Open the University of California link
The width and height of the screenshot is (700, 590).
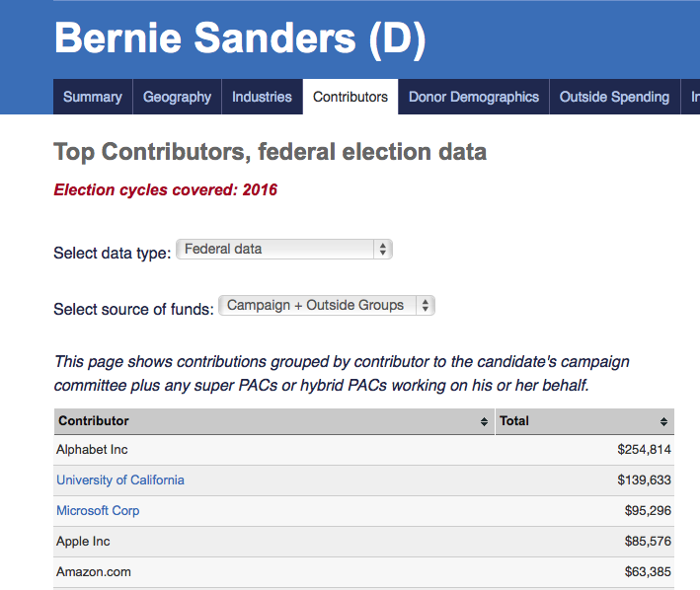click(120, 480)
